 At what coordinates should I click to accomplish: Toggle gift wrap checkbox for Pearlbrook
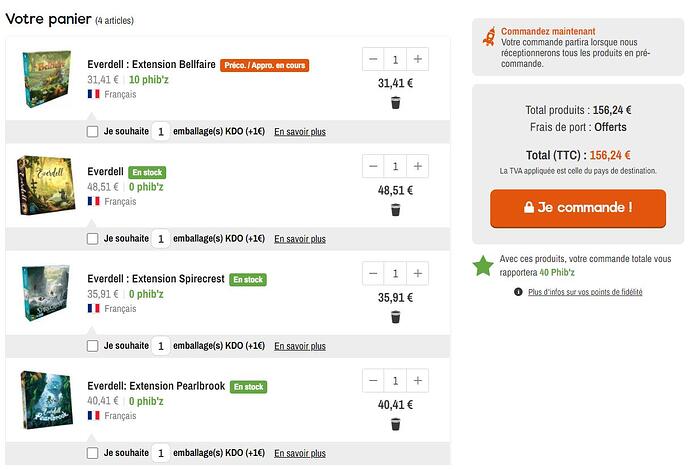(93, 453)
